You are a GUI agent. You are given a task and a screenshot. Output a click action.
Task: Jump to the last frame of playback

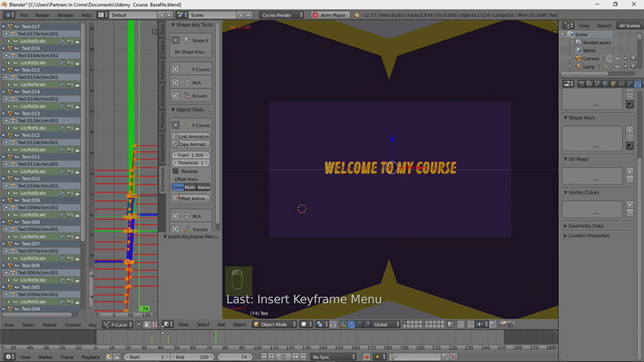point(304,357)
